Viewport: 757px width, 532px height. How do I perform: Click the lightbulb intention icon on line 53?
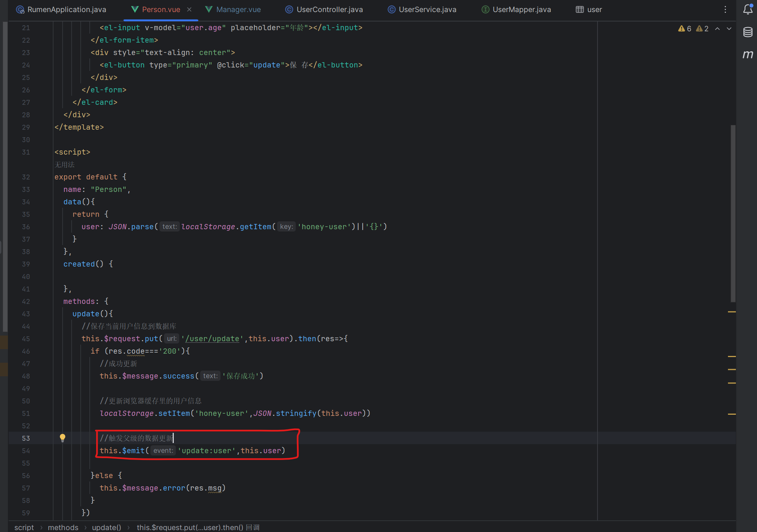click(63, 438)
